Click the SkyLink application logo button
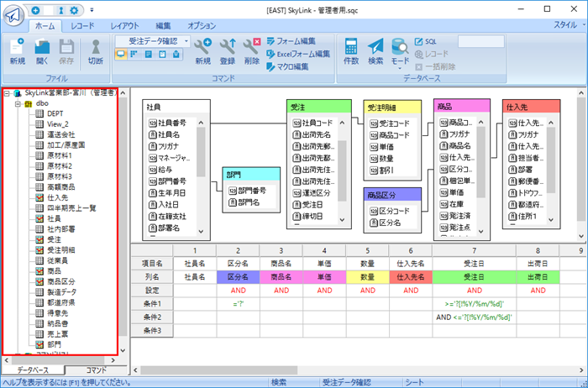This screenshot has height=388, width=588. tap(14, 15)
